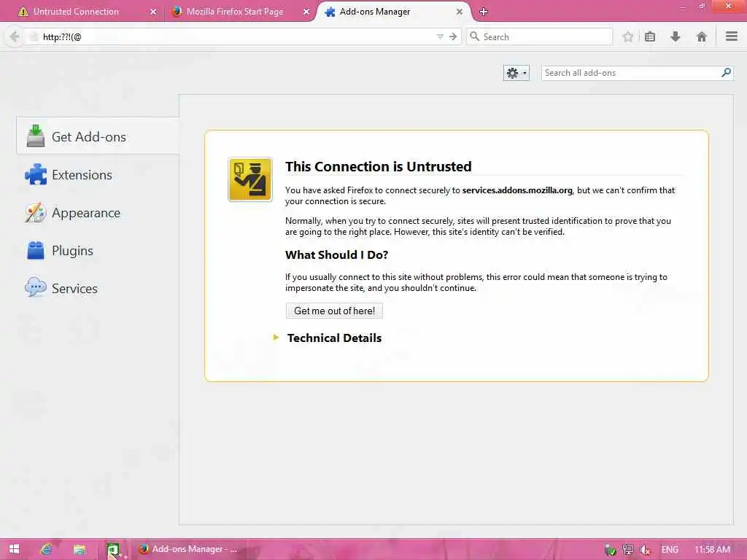Close the Mozilla Firefox Start Page tab
Viewport: 747px width, 560px height.
point(306,12)
